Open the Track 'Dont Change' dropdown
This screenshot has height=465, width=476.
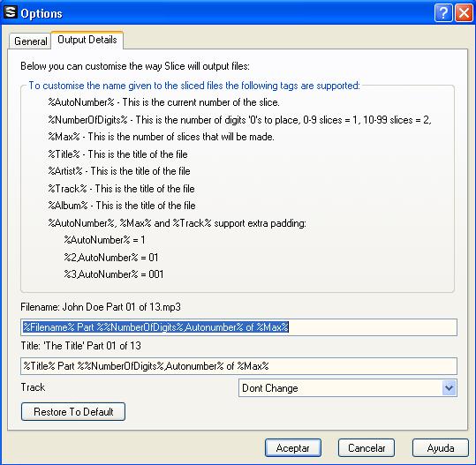point(348,388)
